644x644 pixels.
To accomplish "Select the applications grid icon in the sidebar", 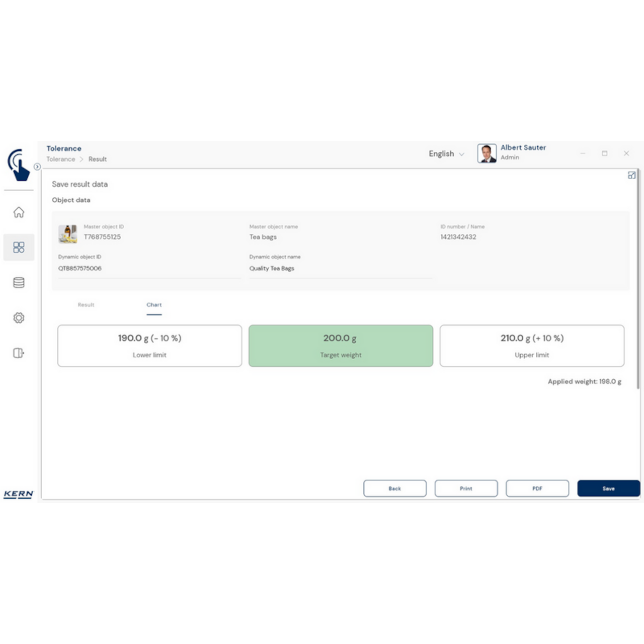I will (x=19, y=247).
